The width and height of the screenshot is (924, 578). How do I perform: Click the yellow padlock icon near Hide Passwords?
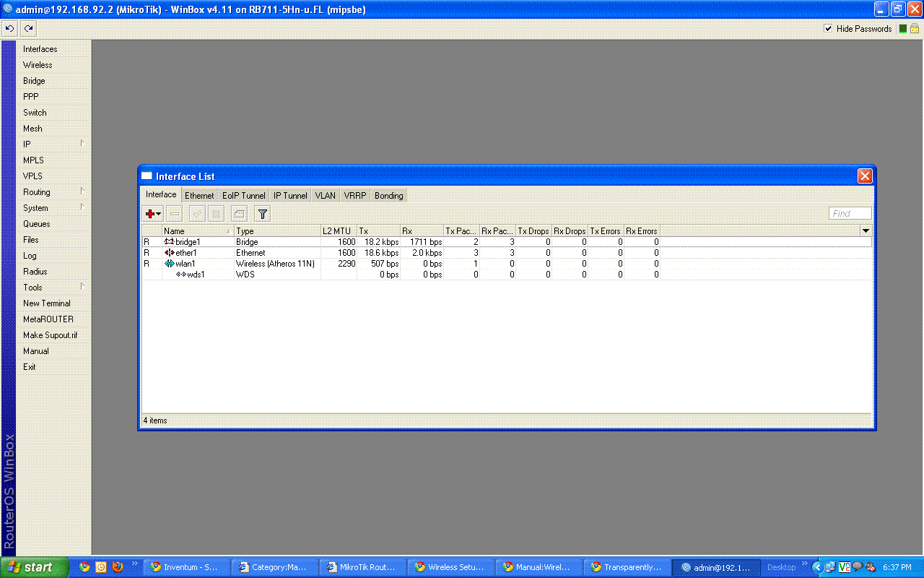[915, 29]
